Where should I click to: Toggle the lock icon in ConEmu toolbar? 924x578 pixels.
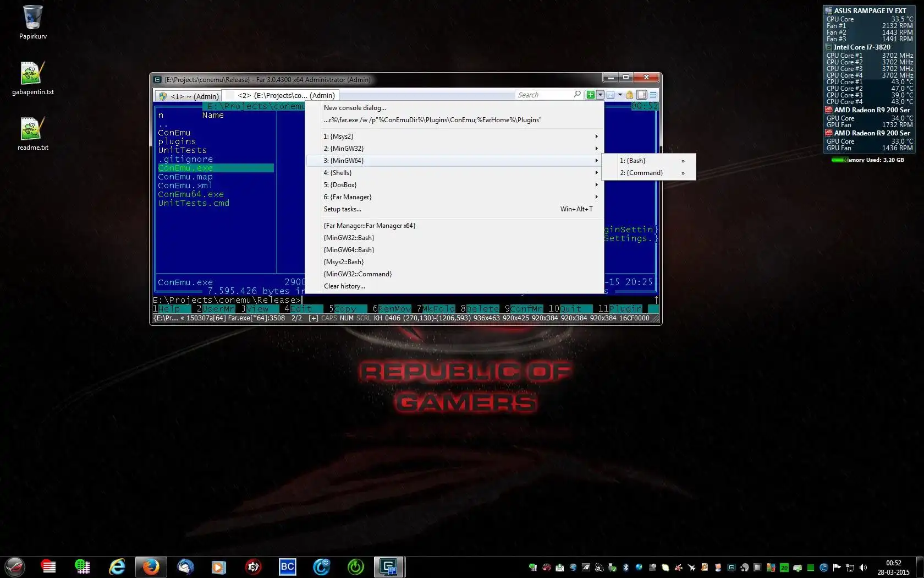tap(630, 95)
